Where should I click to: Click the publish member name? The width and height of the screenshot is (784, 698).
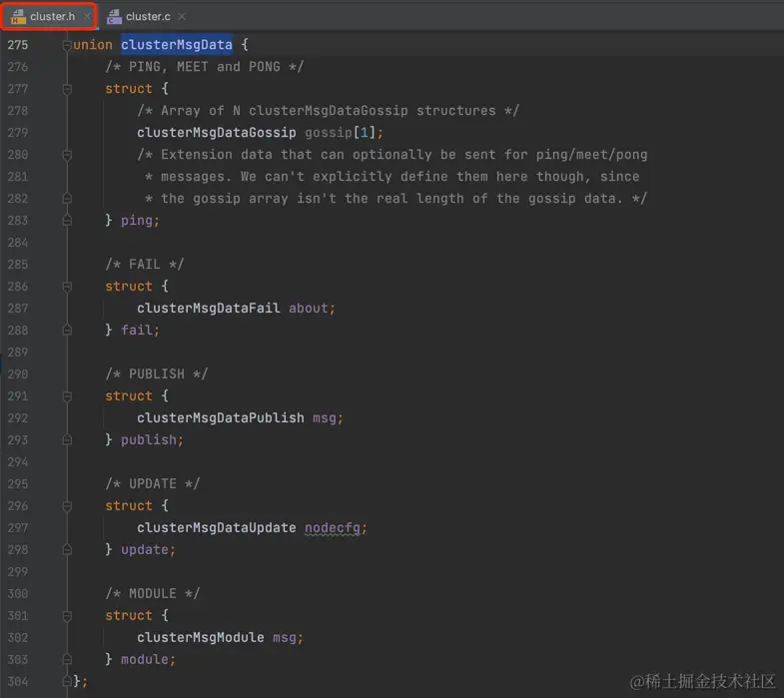149,440
